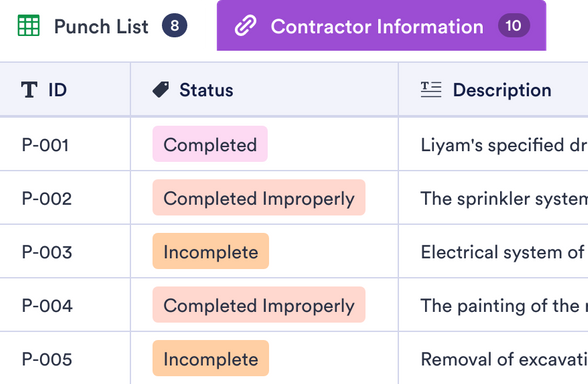Select the P-001 ID cell
588x384 pixels.
65,145
